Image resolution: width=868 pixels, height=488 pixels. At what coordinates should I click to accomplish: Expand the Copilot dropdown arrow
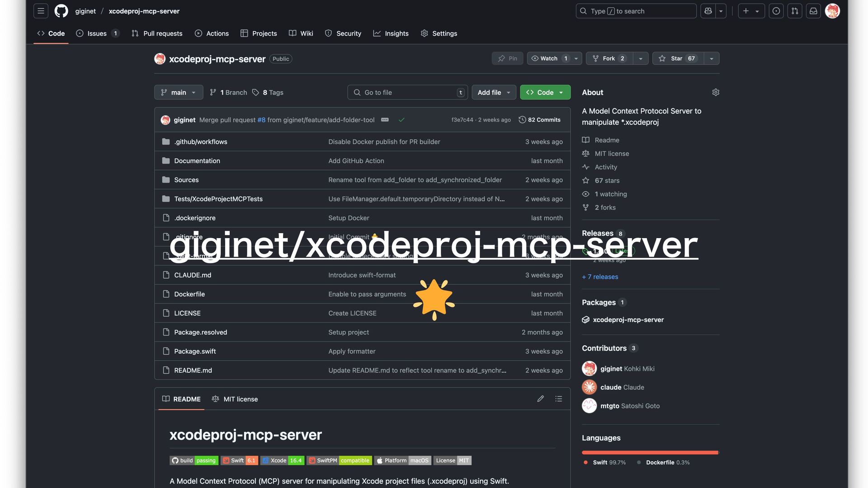(721, 11)
